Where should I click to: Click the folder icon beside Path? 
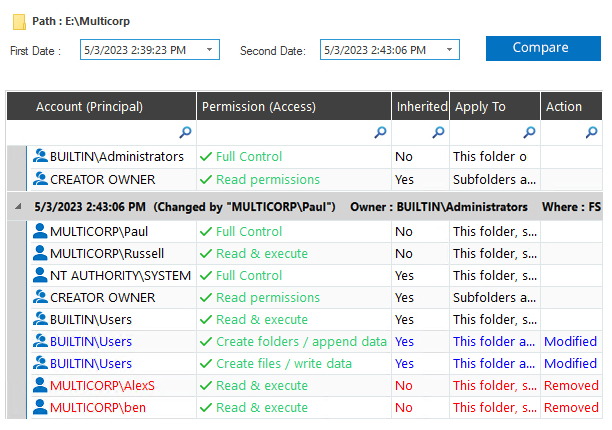pos(19,21)
